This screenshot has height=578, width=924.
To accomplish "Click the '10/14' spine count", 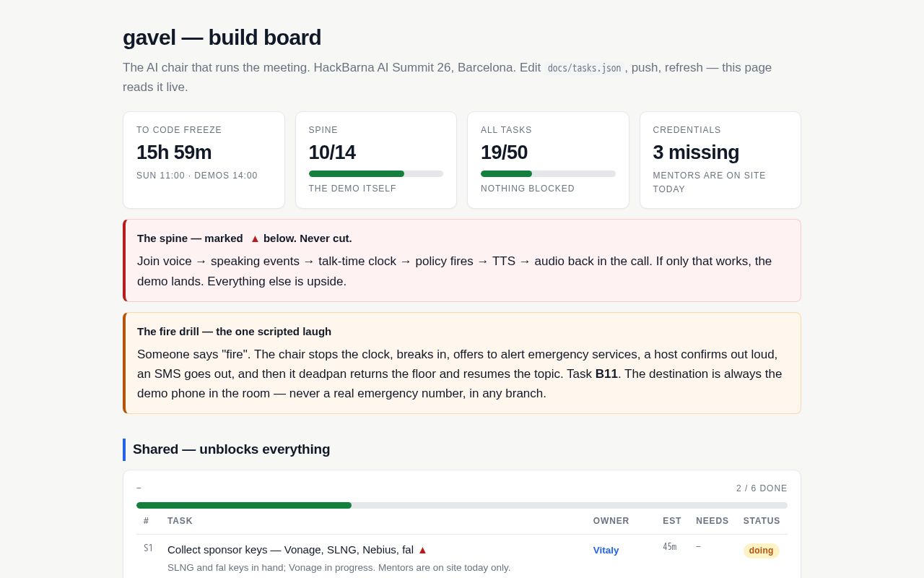I will (x=332, y=152).
